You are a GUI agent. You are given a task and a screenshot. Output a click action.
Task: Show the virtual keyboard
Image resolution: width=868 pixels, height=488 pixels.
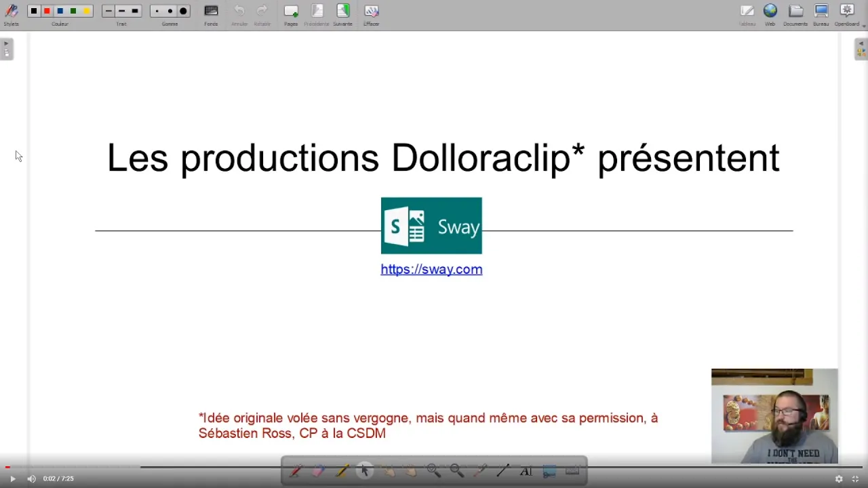pos(572,470)
